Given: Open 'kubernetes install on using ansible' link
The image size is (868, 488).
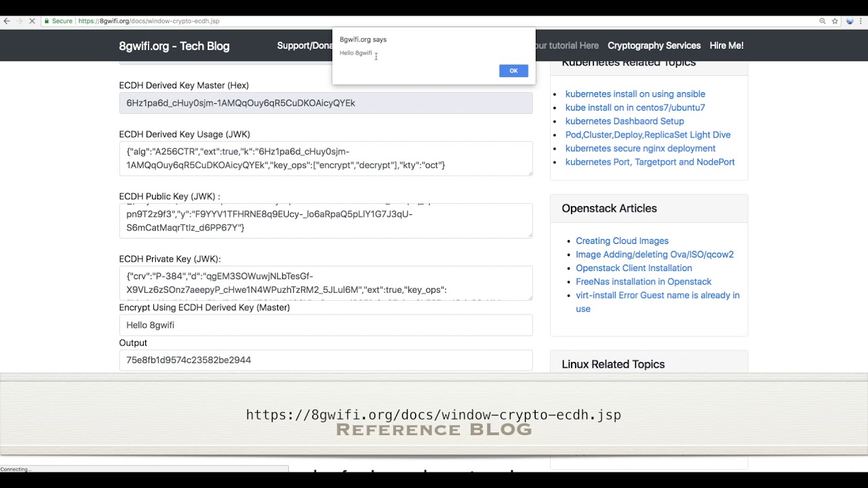Looking at the screenshot, I should pos(635,94).
